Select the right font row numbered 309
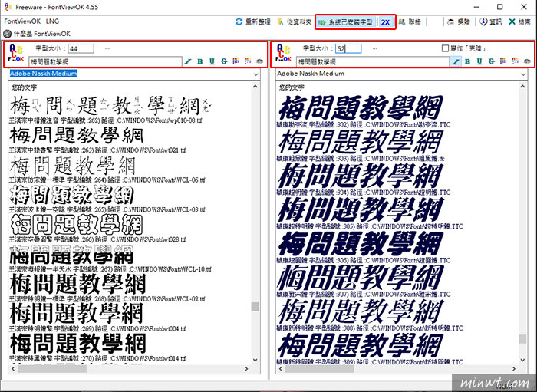Screen dimensions: 537x392 370,349
